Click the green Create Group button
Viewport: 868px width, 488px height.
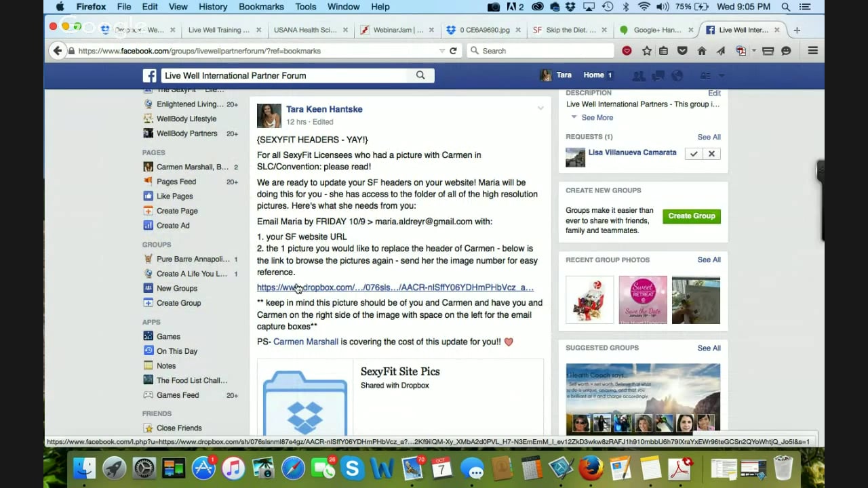(x=692, y=216)
